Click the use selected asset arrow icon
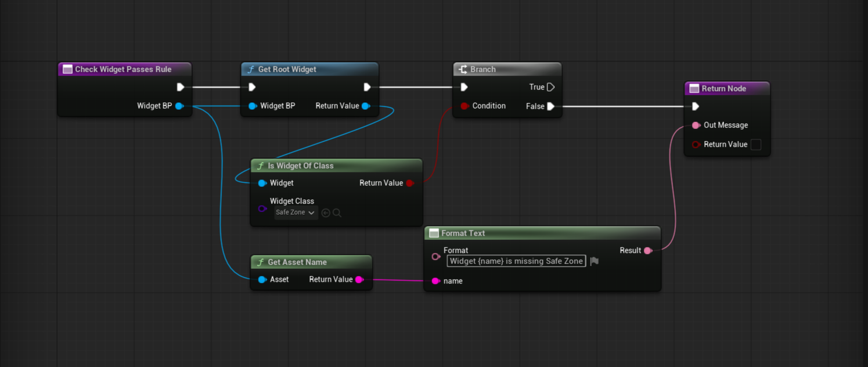The height and width of the screenshot is (367, 868). click(326, 213)
